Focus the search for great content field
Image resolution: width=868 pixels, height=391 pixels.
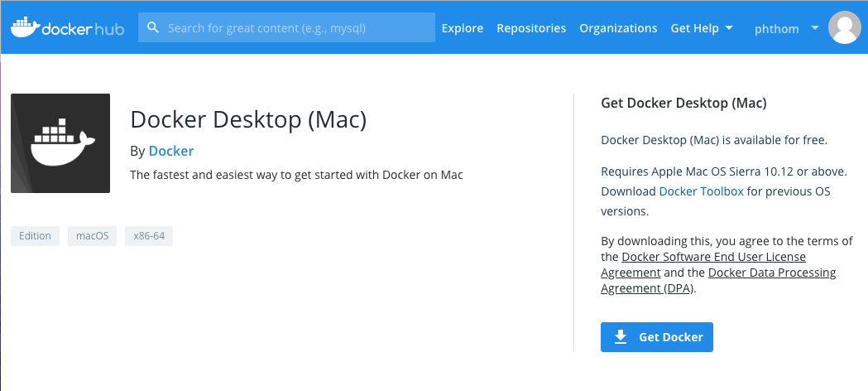pyautogui.click(x=298, y=27)
